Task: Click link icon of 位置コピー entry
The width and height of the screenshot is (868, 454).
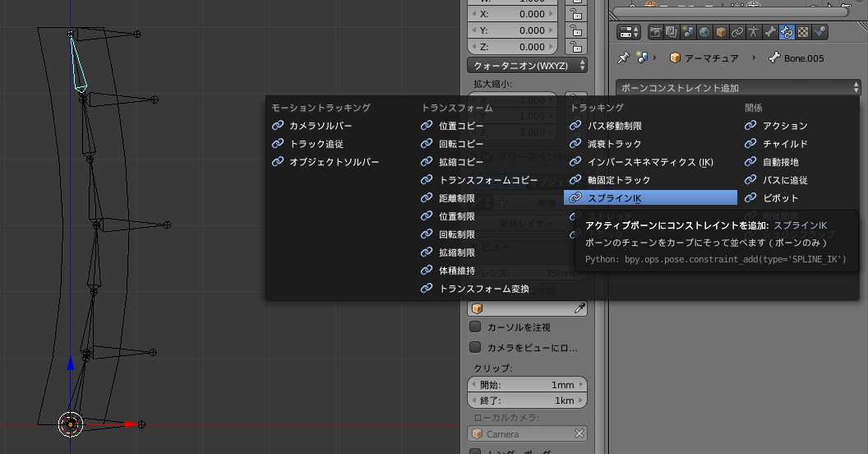Action: tap(427, 126)
